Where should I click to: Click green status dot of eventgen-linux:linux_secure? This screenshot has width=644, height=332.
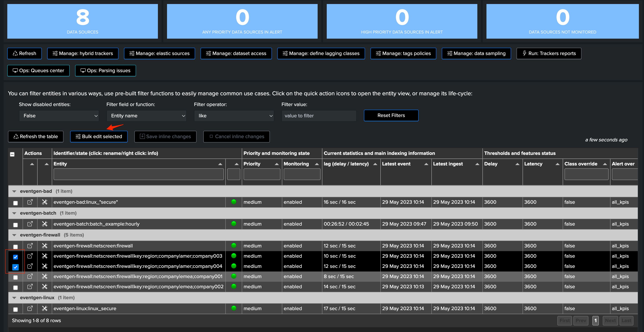point(234,308)
